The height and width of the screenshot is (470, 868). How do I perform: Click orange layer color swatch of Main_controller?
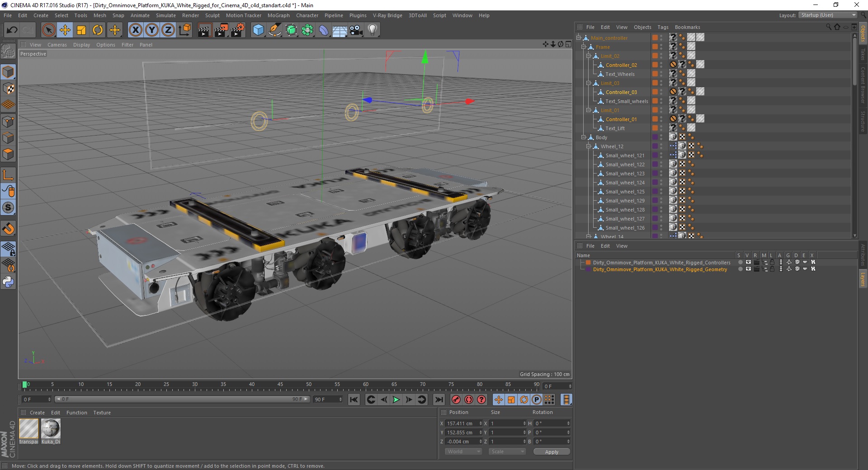tap(655, 38)
